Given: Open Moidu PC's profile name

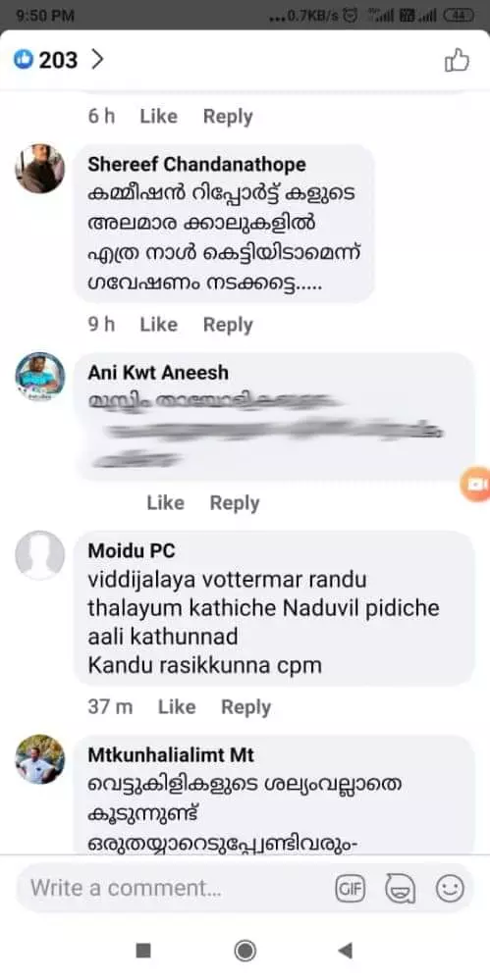Looking at the screenshot, I should (132, 550).
